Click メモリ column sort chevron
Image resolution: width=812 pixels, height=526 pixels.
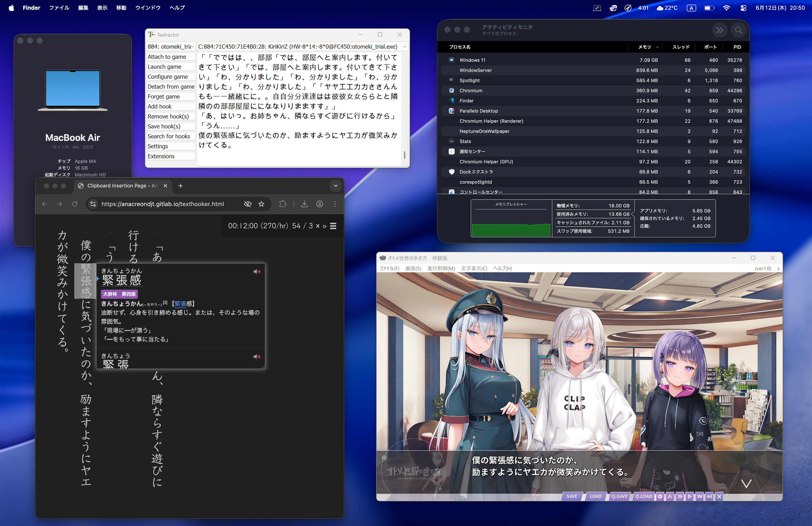[x=657, y=47]
